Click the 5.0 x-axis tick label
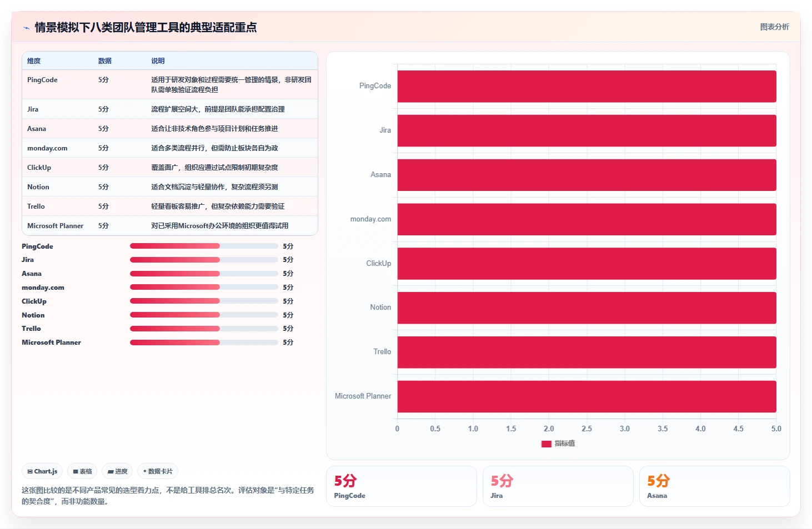812x529 pixels. [776, 429]
